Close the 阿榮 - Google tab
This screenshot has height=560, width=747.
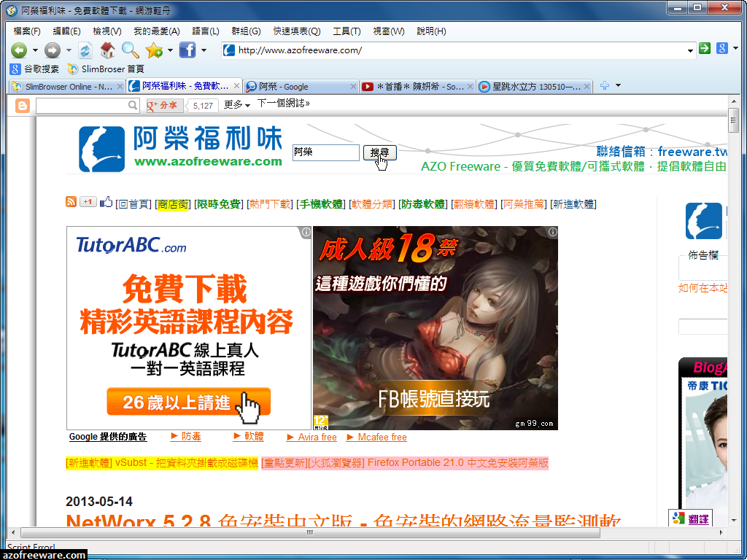pos(354,87)
